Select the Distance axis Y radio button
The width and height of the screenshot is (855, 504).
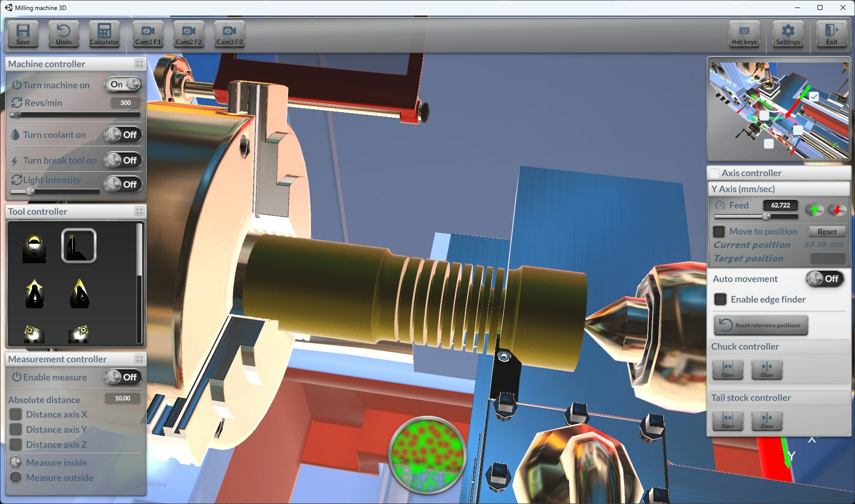(x=16, y=429)
